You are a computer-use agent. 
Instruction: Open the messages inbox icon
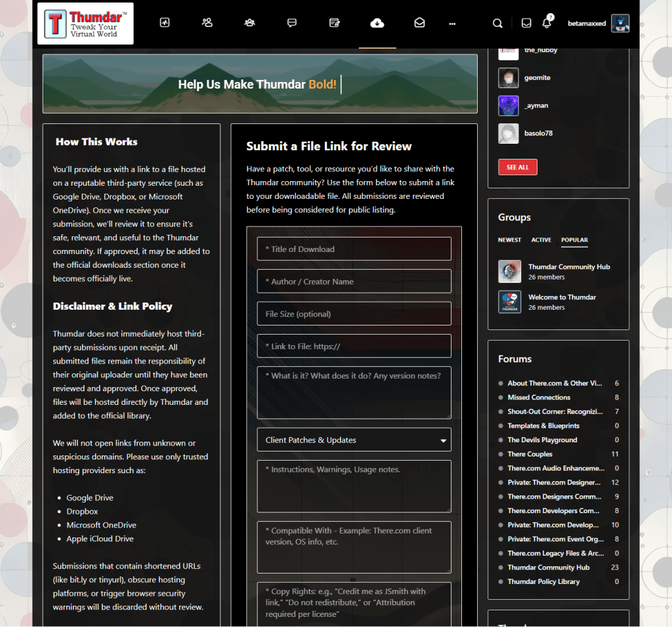point(526,23)
